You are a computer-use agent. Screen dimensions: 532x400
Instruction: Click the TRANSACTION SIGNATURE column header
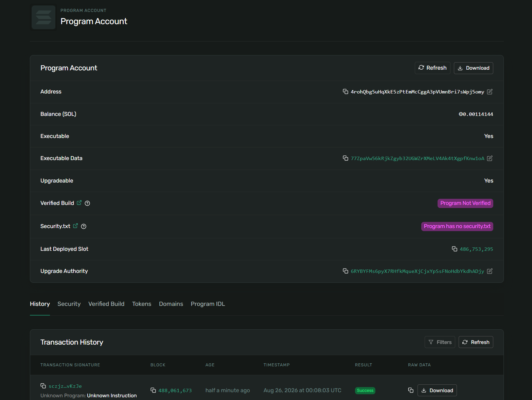click(70, 365)
